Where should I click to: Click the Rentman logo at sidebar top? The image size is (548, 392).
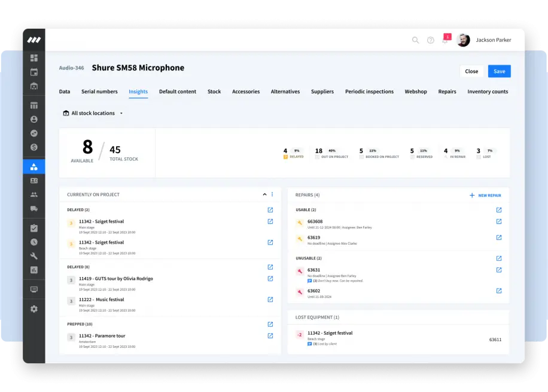pyautogui.click(x=34, y=39)
